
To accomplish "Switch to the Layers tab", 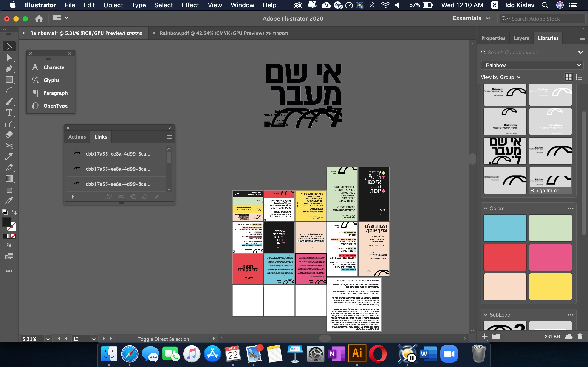I will click(521, 38).
